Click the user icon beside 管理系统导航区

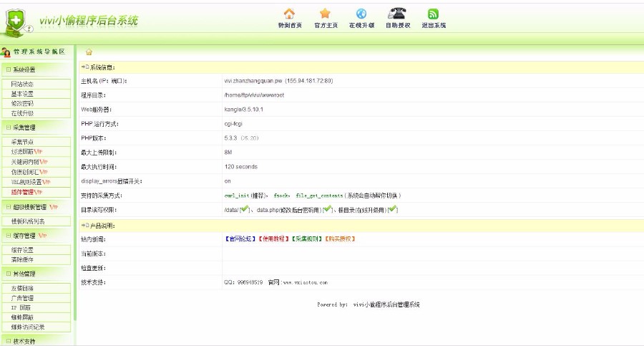tap(5, 52)
